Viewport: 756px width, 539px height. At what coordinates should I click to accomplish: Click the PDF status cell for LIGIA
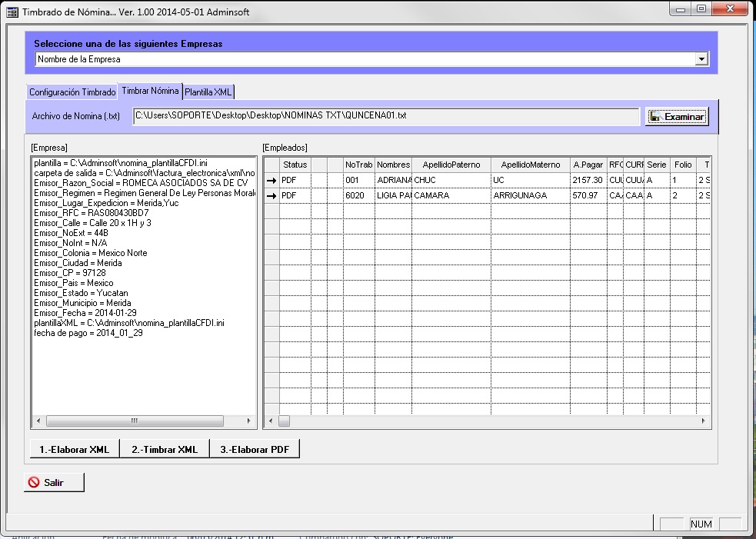(x=295, y=196)
